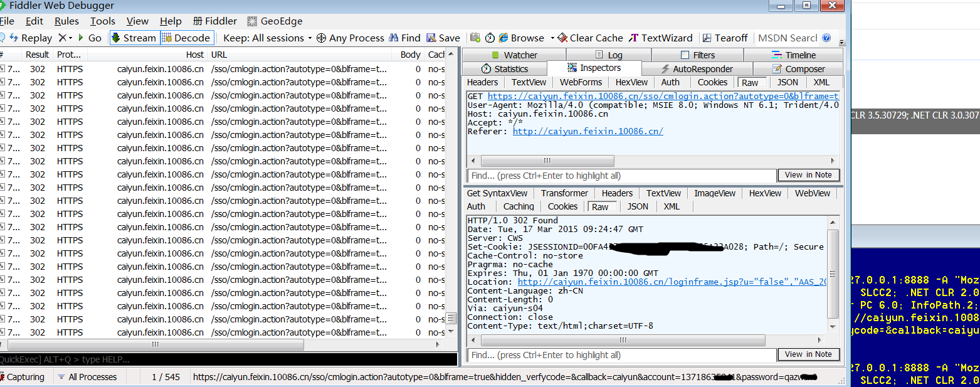Screen dimensions: 980x387
Task: Click the request raw view horizontal scrollbar
Action: point(547,161)
